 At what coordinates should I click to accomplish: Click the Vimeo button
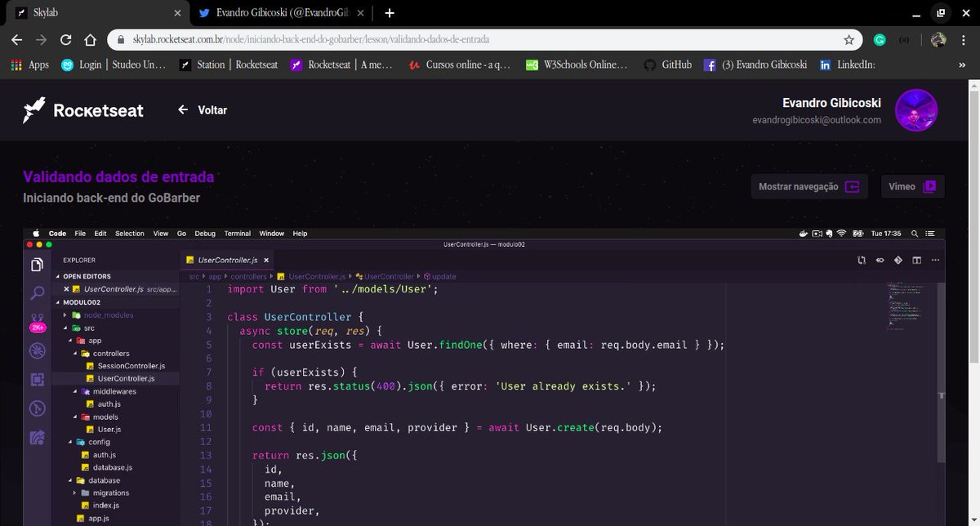(x=912, y=186)
